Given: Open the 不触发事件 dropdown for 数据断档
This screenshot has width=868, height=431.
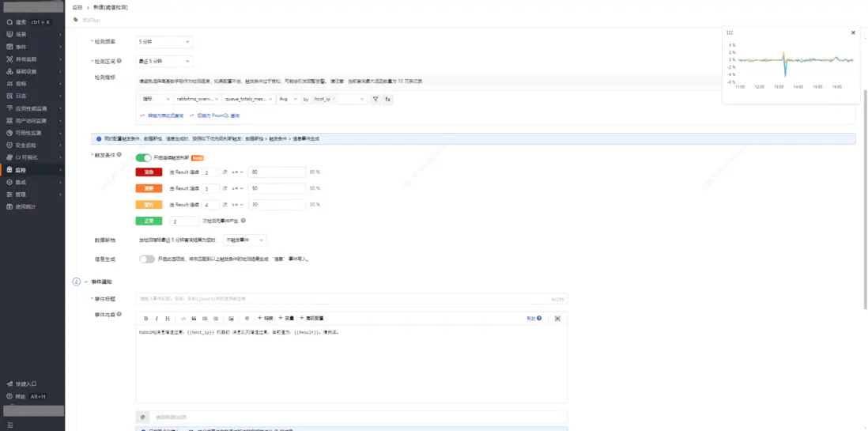Looking at the screenshot, I should click(x=245, y=240).
